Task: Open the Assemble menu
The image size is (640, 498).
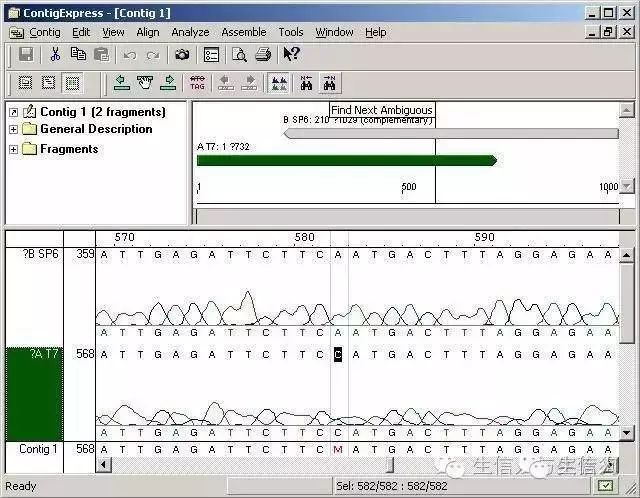Action: coord(243,32)
